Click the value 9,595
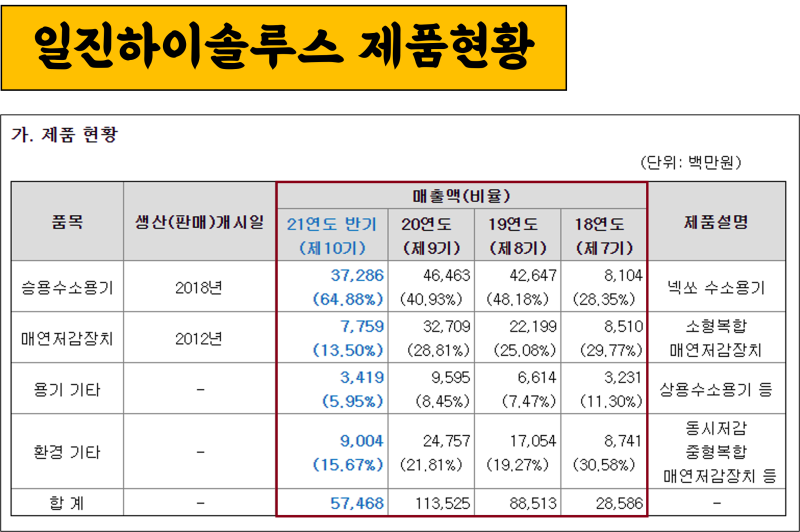This screenshot has width=800, height=532. point(451,377)
